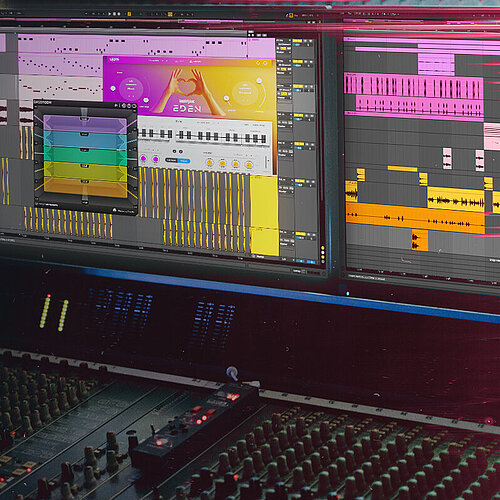
Task: Select the green band in the multiband plugin
Action: 85,155
